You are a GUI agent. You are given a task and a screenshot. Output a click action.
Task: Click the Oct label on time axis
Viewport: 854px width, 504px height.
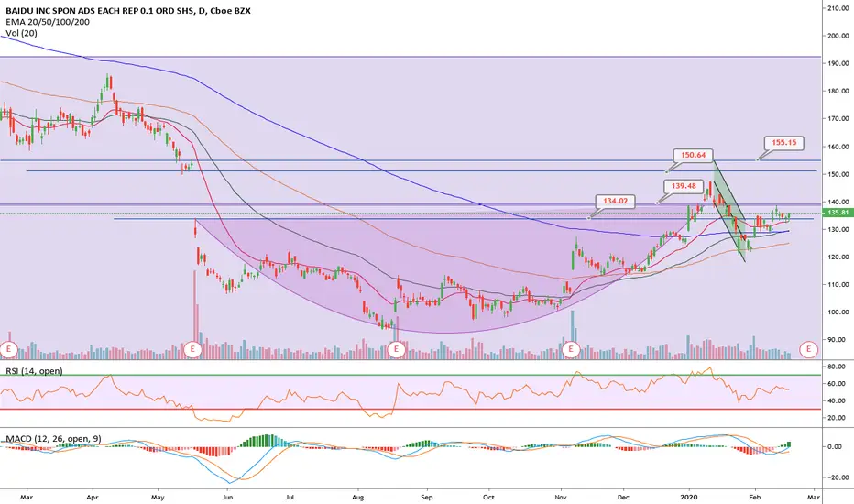[x=489, y=497]
